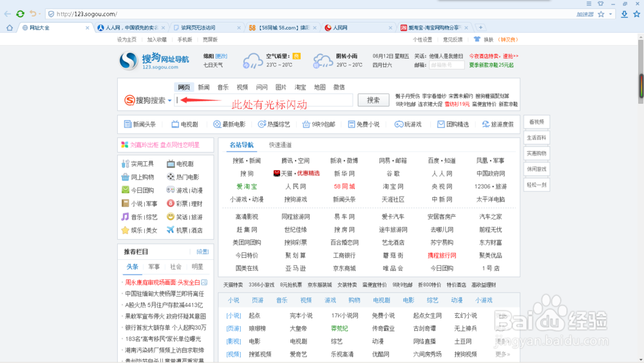The width and height of the screenshot is (644, 363).
Task: Expand 更多 in the 视频 row
Action: coord(502,354)
